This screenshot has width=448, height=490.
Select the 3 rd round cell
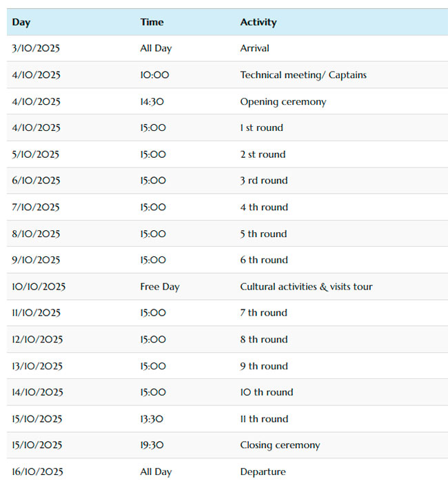(x=263, y=181)
